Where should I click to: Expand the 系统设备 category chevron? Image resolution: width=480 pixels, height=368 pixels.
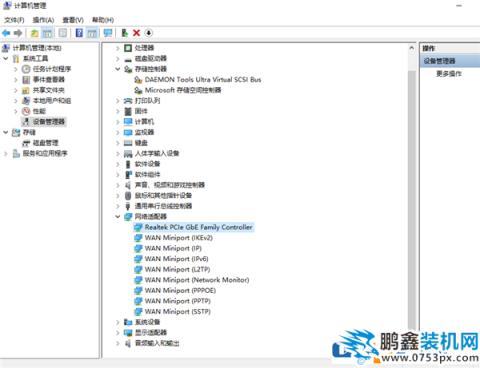coord(118,322)
